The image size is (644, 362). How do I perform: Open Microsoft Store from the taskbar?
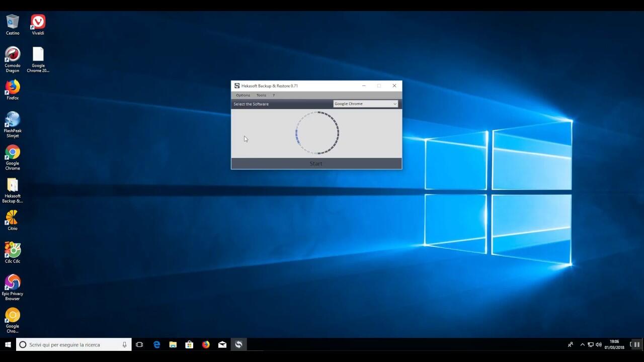[189, 344]
